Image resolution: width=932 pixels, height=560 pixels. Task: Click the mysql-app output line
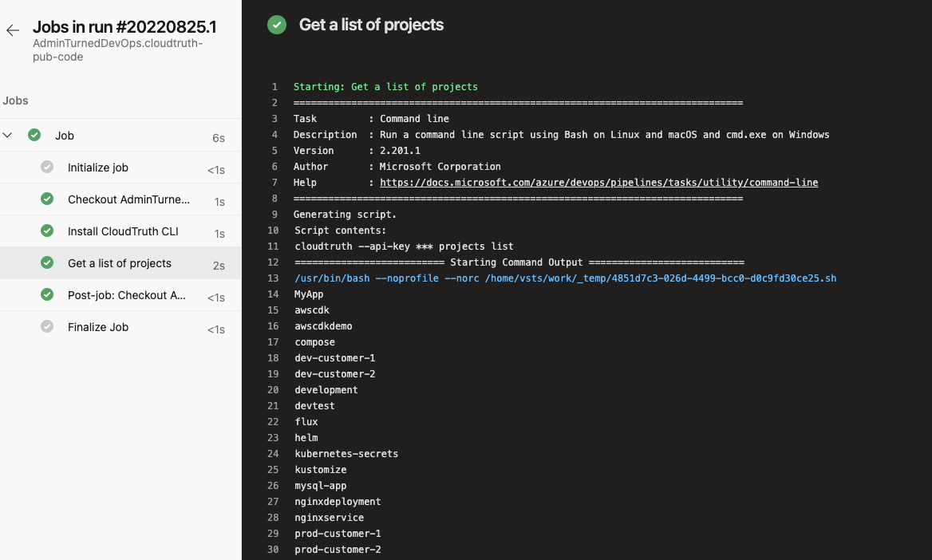click(x=321, y=486)
